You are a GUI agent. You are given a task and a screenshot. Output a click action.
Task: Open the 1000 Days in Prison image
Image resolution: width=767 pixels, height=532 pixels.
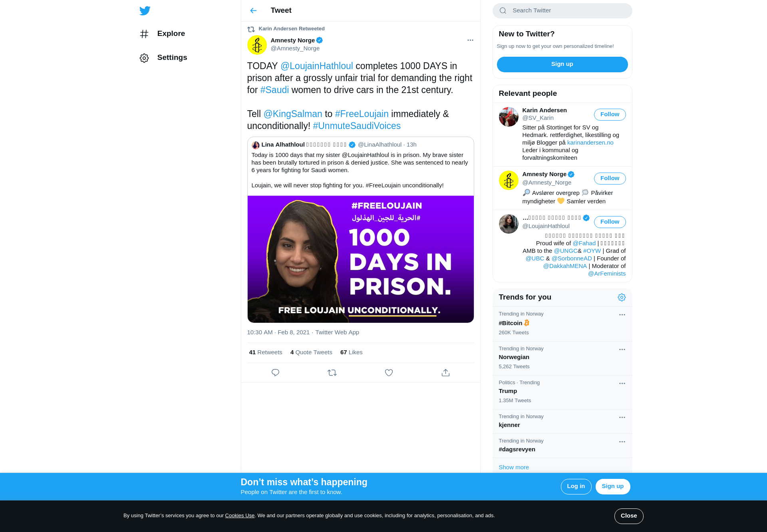point(360,259)
